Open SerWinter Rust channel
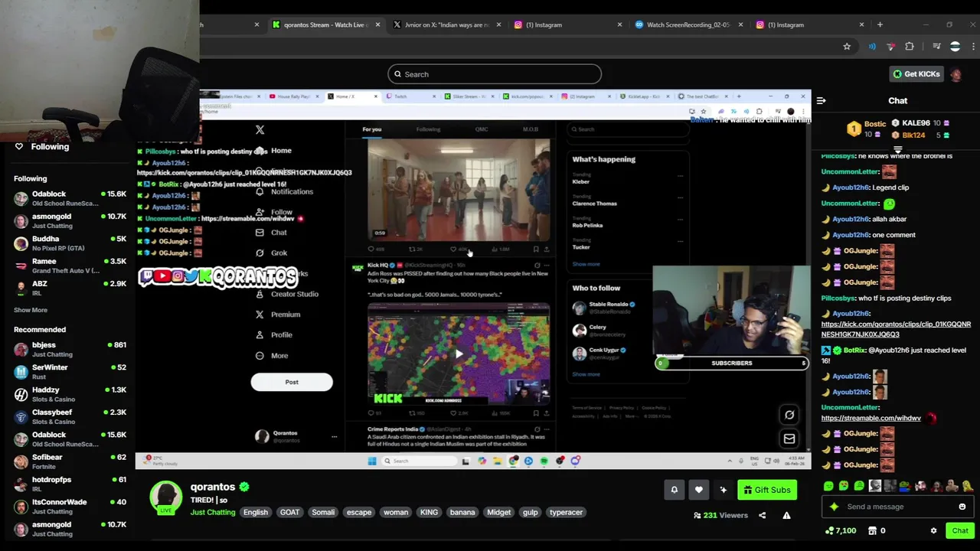This screenshot has height=551, width=980. coord(70,372)
